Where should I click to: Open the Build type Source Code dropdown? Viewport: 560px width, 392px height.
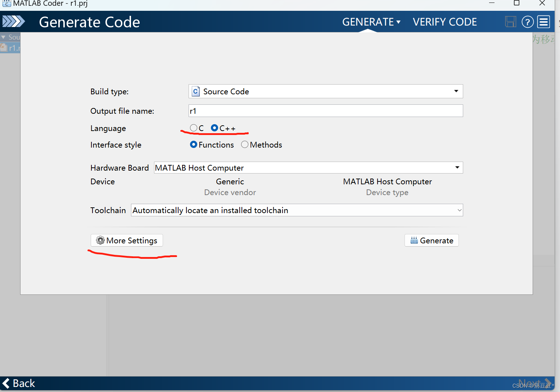(326, 91)
